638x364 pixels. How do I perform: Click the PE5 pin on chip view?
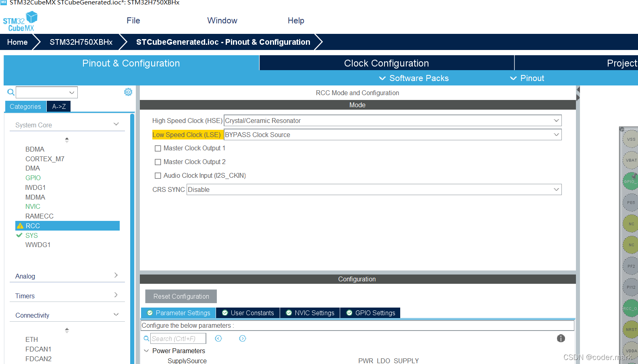tap(631, 202)
